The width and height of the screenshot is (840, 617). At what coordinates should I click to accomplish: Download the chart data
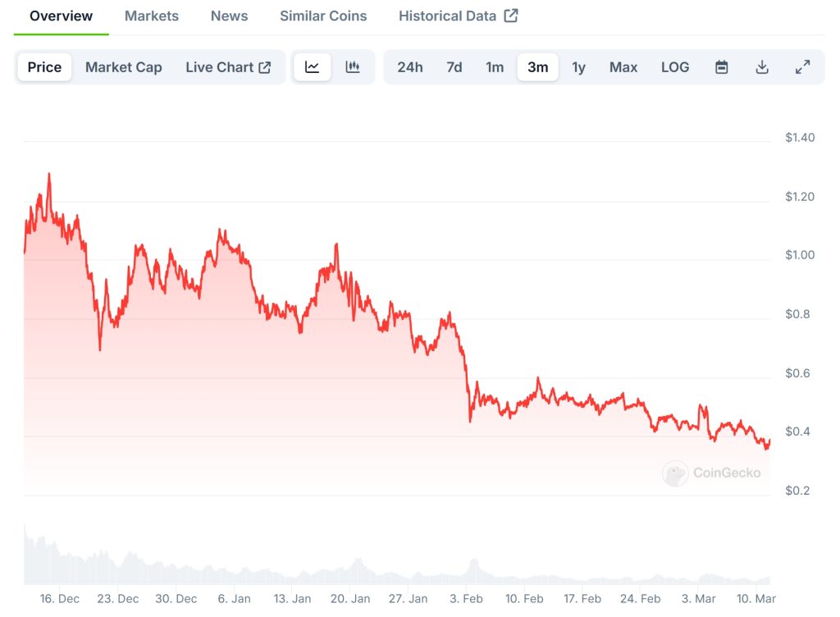pos(762,67)
